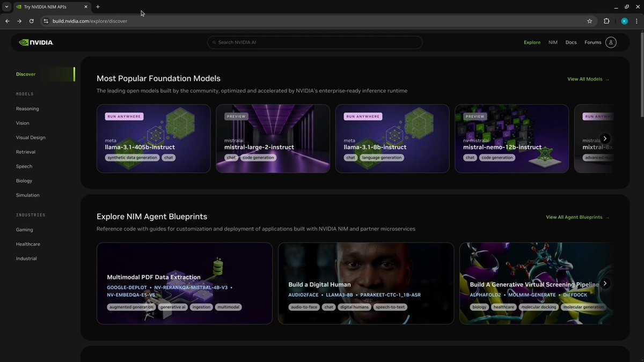Viewport: 644px width, 362px height.
Task: Click healthcare tag on screening pipeline card
Action: (503, 307)
